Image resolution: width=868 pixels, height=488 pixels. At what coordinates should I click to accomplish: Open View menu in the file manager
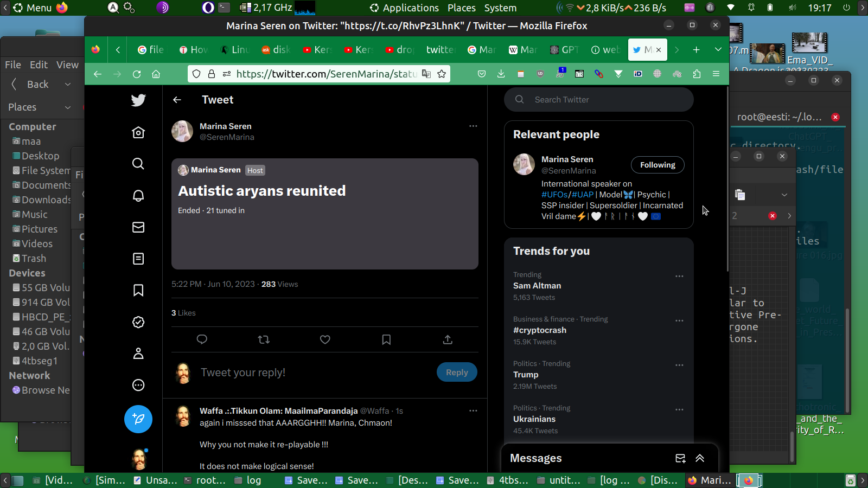tap(67, 65)
